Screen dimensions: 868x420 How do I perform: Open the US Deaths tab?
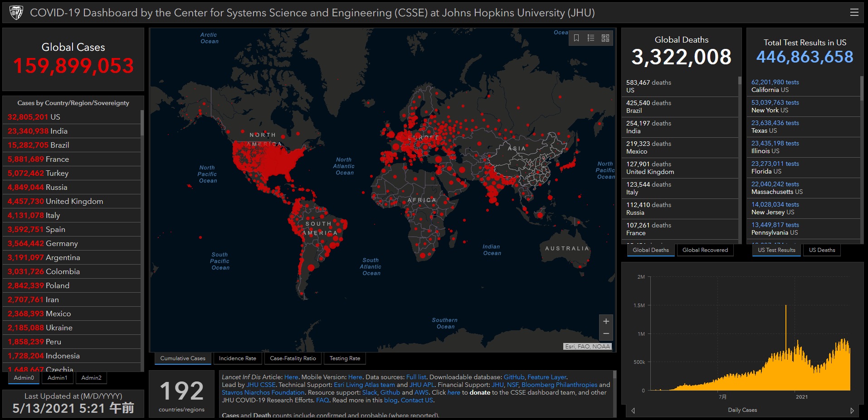822,250
